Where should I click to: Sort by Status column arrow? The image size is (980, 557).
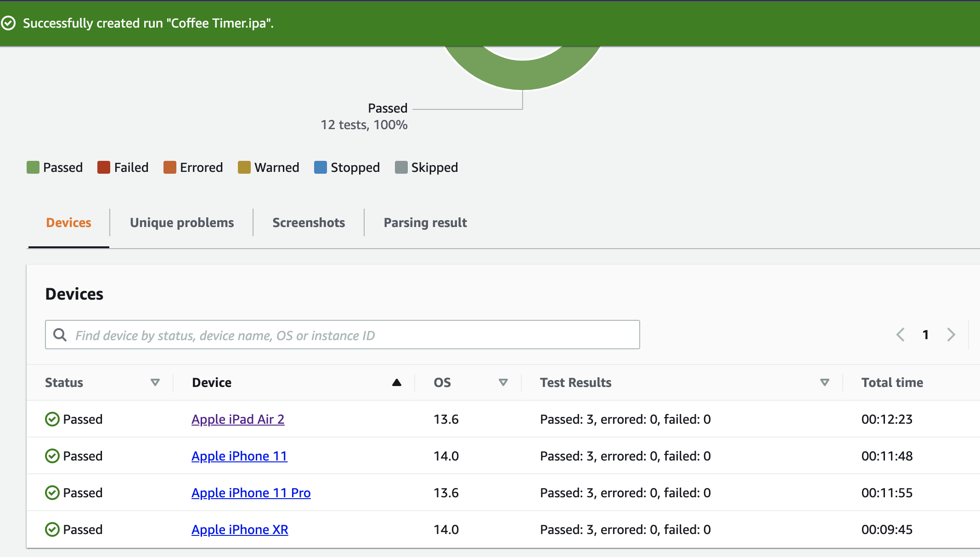[155, 382]
